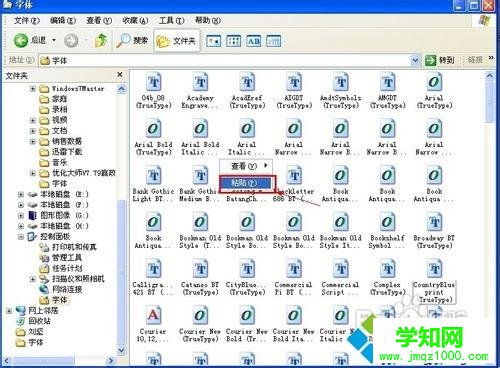Image resolution: width=500 pixels, height=368 pixels.
Task: Select 回收站 in the tree
Action: [x=39, y=321]
